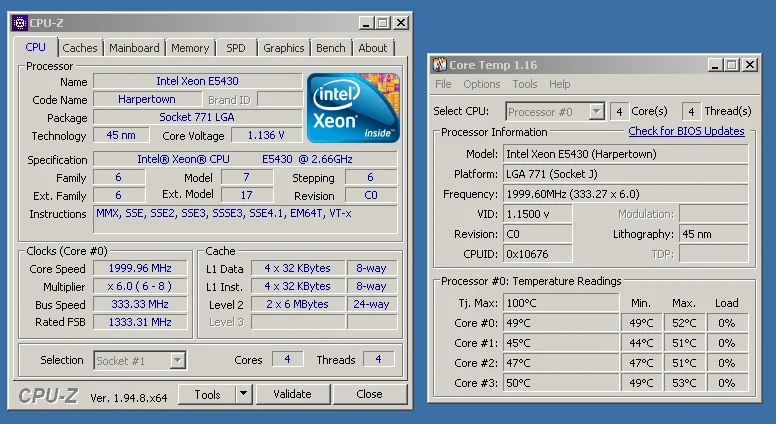Click the Platform value LGA 771 (Socket J)
This screenshot has height=424, width=776.
[626, 174]
